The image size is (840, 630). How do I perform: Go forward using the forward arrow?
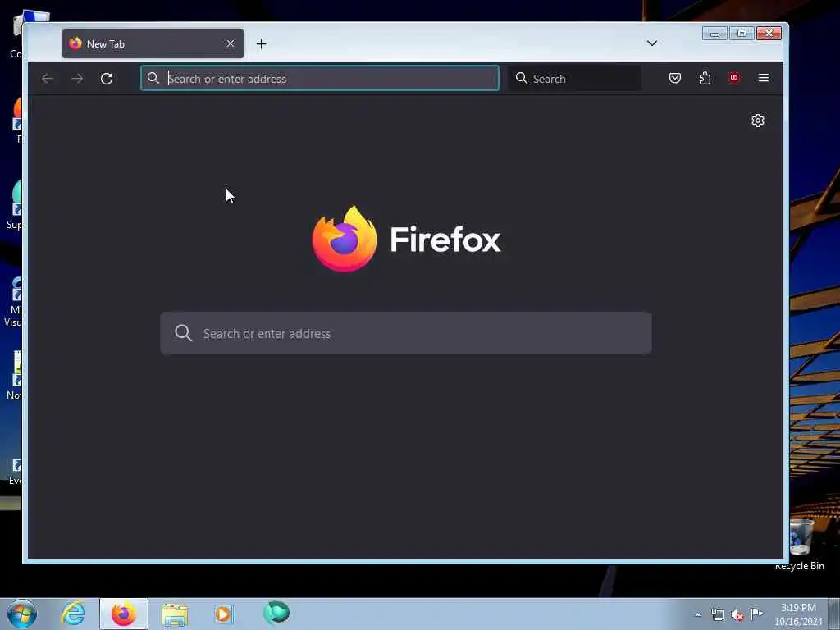pos(77,79)
